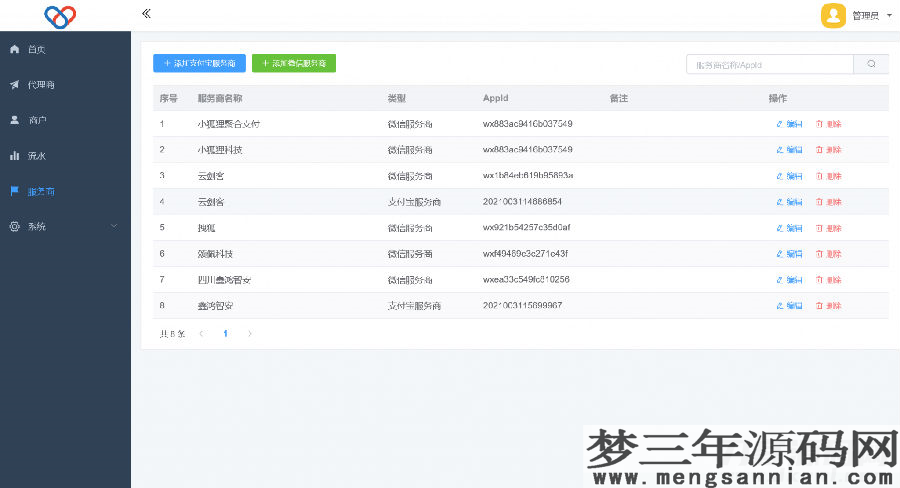Viewport: 900px width, 488px height.
Task: Edit row 4 云剑客 支付宝服务商
Action: click(x=789, y=202)
